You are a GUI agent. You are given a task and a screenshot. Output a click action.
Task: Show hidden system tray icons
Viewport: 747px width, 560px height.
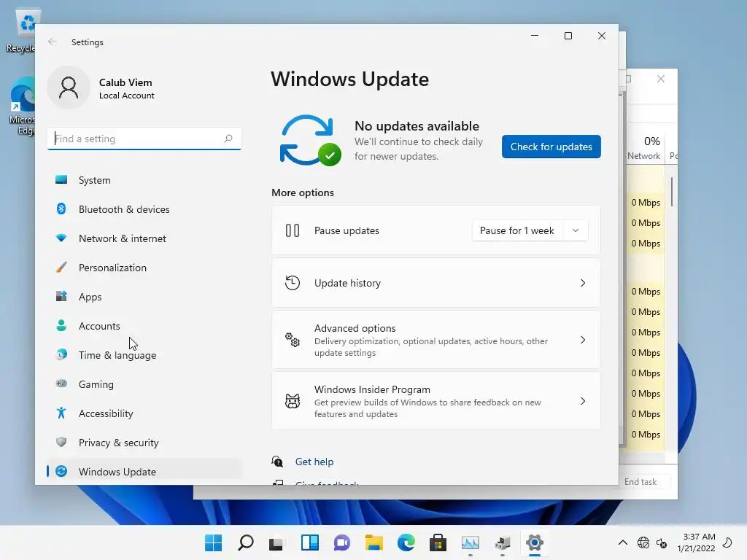[623, 542]
